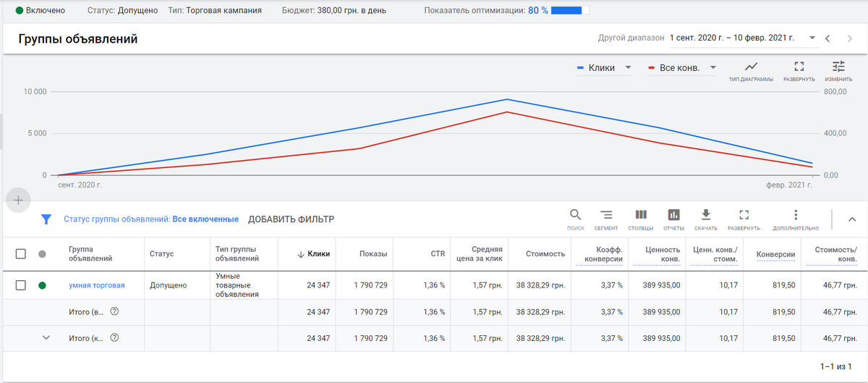Click the 24 347 clicks cell in умная торговая row

318,285
